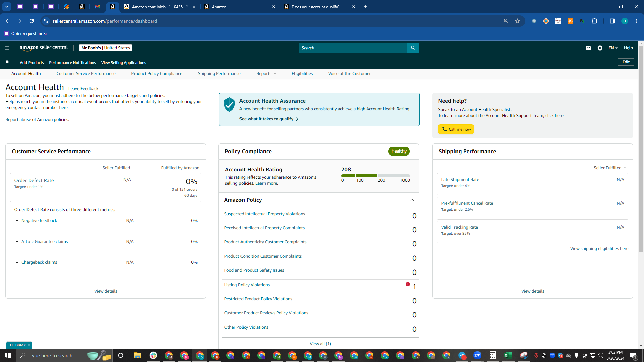The image size is (644, 362).
Task: Bookmark this page with the star icon
Action: click(517, 21)
